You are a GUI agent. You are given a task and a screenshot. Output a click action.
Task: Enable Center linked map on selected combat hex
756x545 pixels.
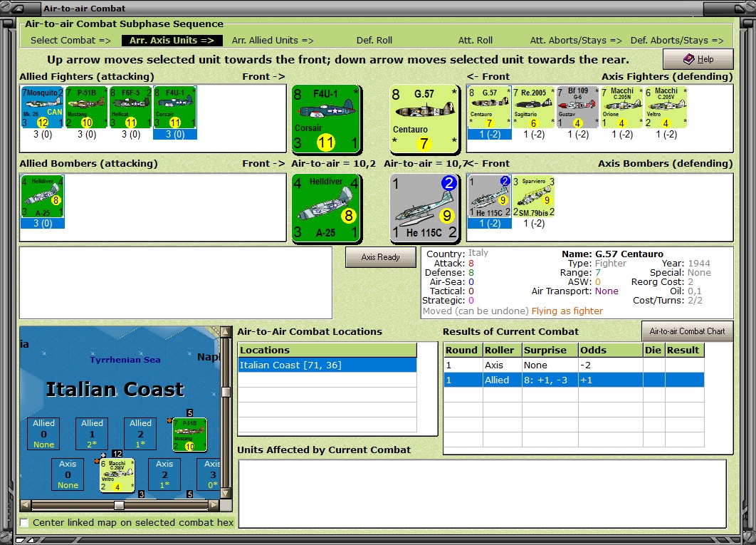click(23, 522)
